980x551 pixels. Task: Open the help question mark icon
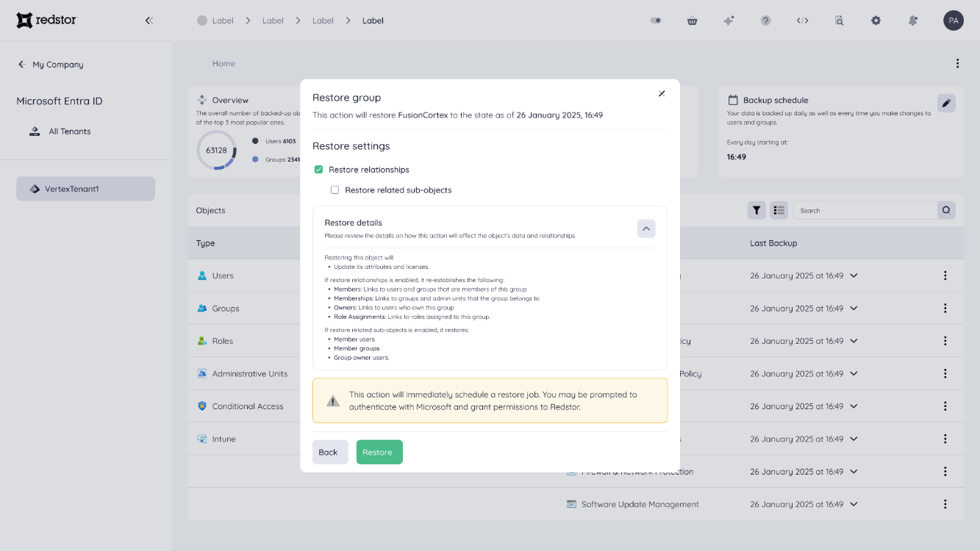click(x=765, y=21)
